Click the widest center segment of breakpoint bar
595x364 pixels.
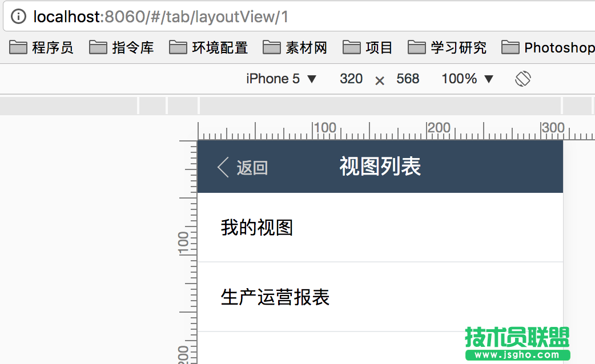380,106
